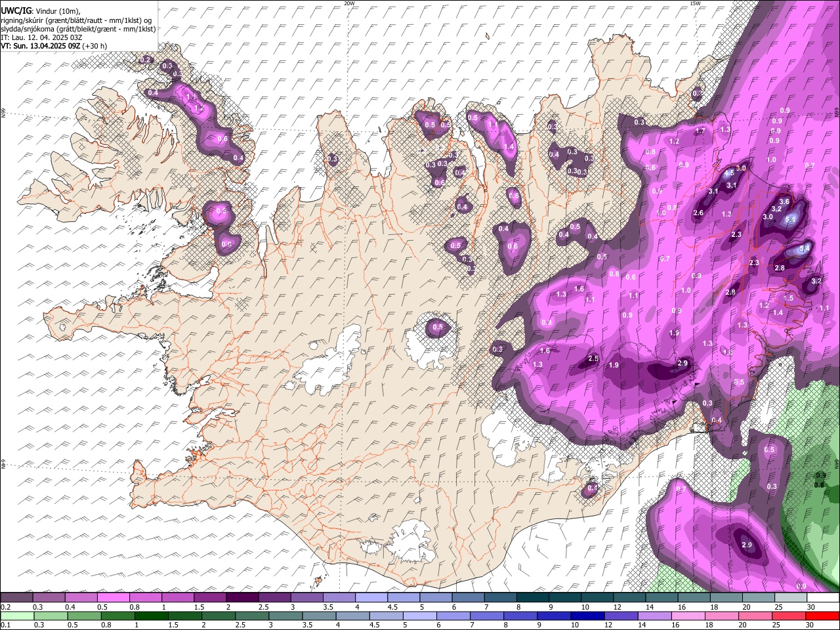Image resolution: width=840 pixels, height=630 pixels.
Task: Click the "0.2" label under the snow legend
Action: click(x=5, y=607)
